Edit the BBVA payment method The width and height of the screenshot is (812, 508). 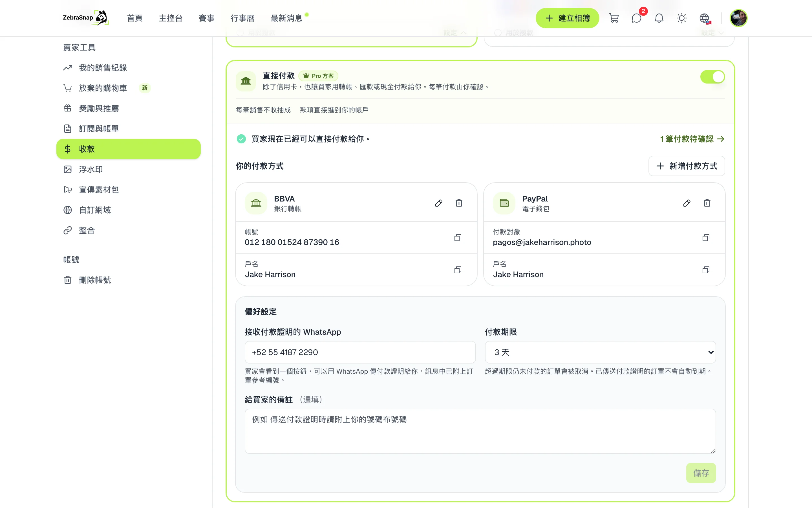[438, 203]
